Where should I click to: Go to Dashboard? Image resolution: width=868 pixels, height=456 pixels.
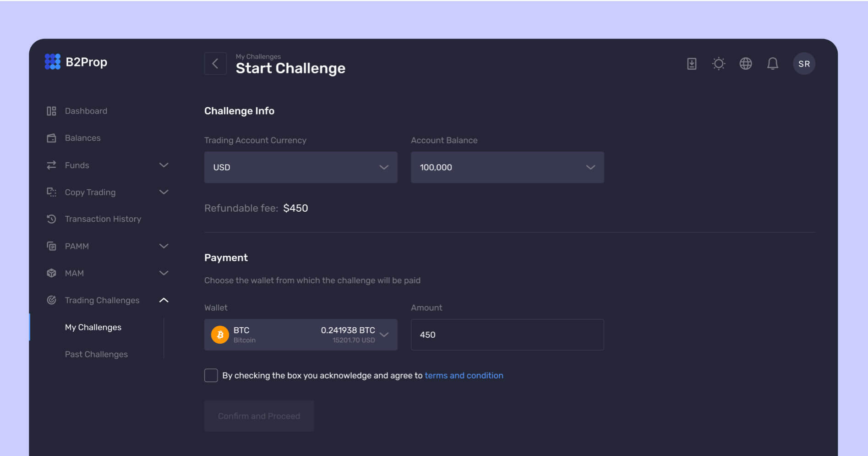pyautogui.click(x=86, y=111)
